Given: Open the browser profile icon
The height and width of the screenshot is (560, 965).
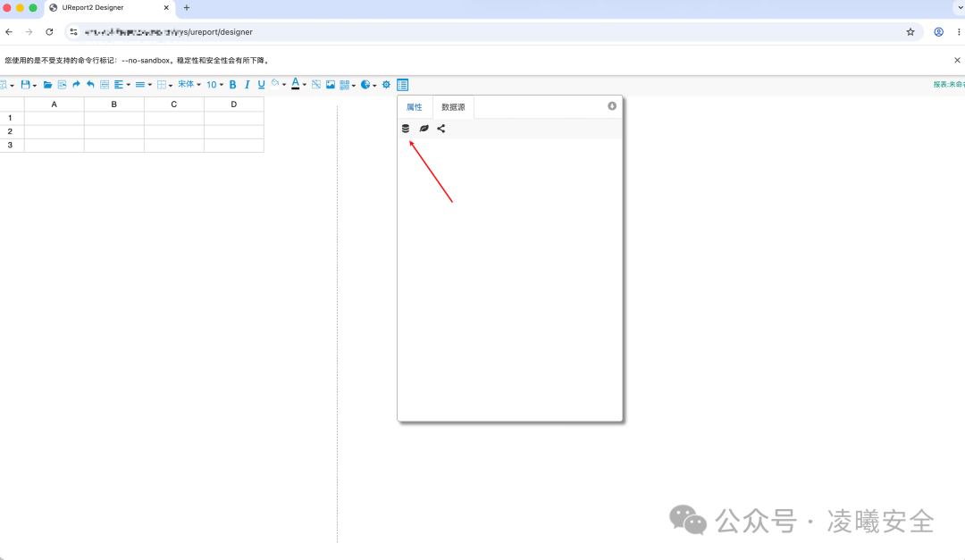Looking at the screenshot, I should 938,32.
